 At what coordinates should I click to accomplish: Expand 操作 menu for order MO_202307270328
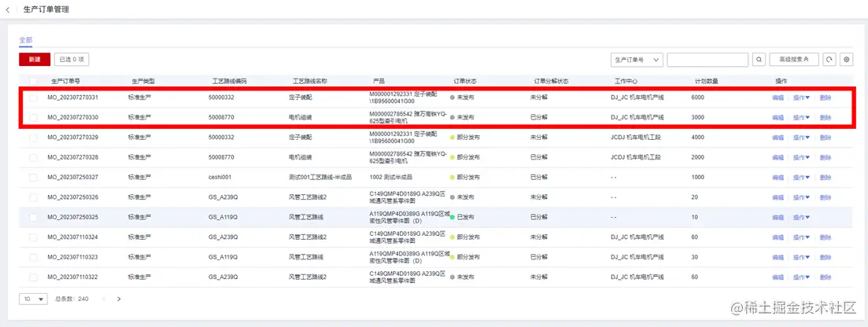coord(801,157)
